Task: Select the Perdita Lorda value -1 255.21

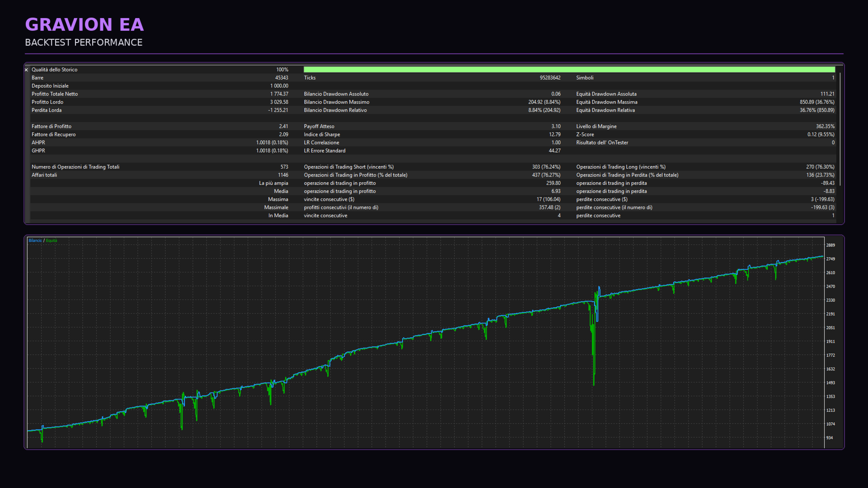Action: (278, 110)
